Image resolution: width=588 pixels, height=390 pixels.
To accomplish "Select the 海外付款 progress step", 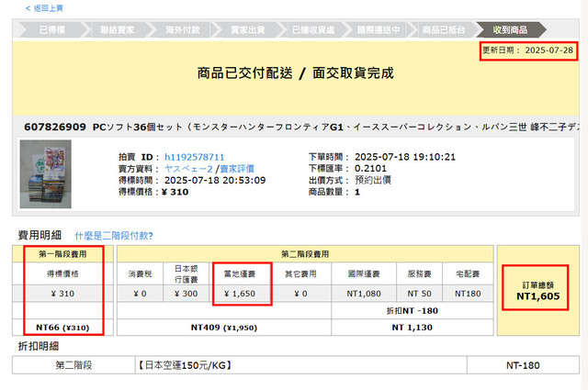I will pos(183,30).
